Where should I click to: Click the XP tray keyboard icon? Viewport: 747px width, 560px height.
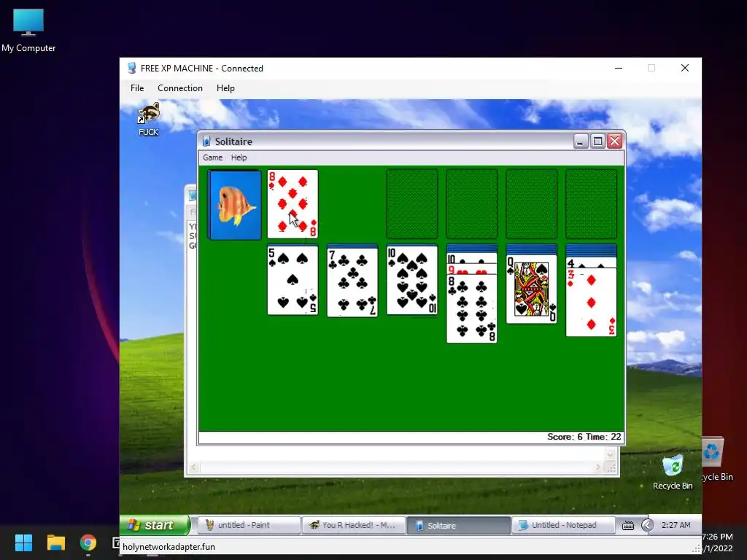click(628, 525)
